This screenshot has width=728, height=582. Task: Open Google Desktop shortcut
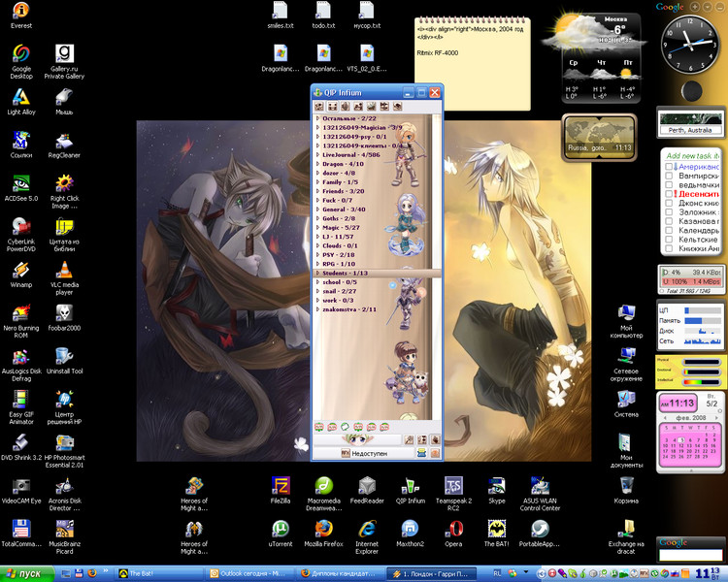click(x=21, y=62)
